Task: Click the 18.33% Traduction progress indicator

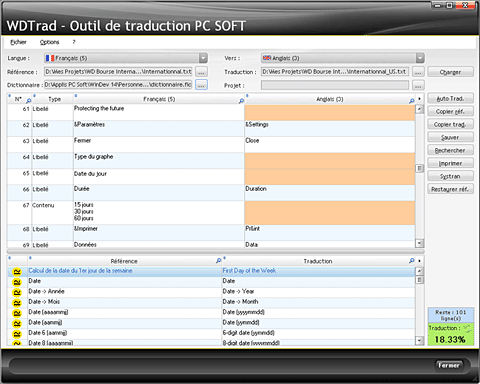Action: tap(451, 334)
